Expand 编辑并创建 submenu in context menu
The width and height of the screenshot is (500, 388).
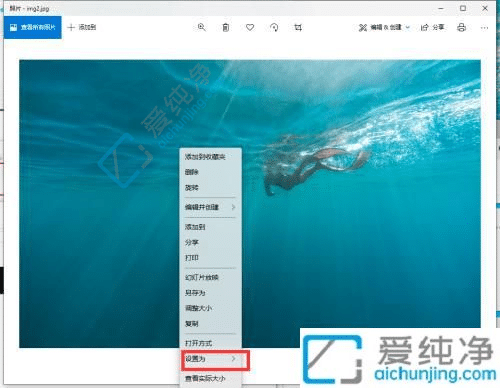(211, 207)
